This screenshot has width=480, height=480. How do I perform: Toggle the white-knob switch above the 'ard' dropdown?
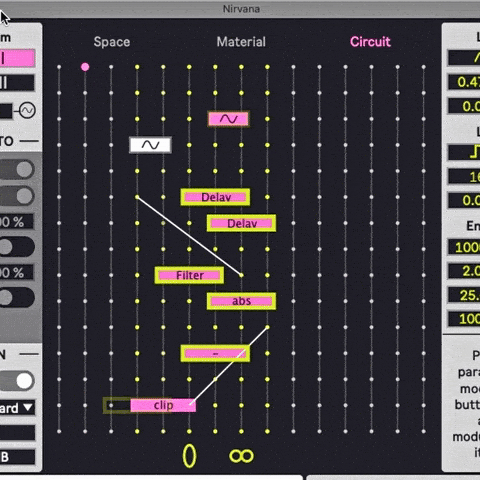click(x=17, y=381)
